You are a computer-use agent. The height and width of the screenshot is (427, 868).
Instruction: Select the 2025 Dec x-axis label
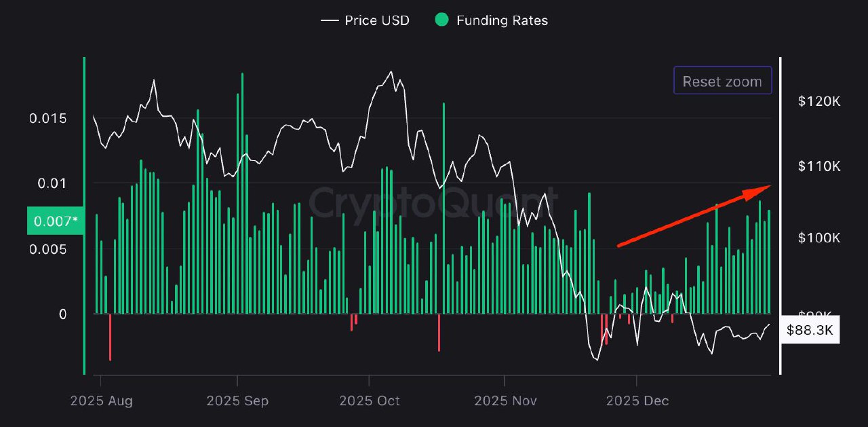637,401
